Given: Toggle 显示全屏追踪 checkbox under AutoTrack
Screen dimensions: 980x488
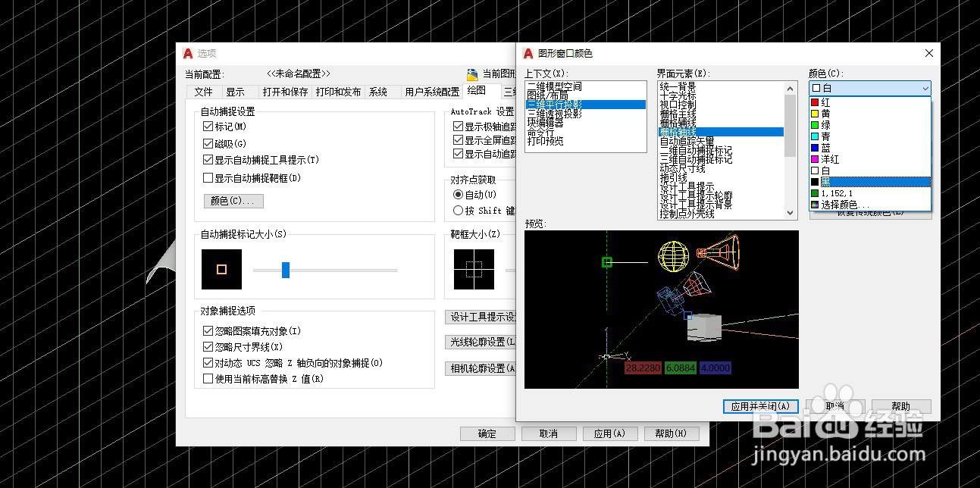Looking at the screenshot, I should [458, 140].
